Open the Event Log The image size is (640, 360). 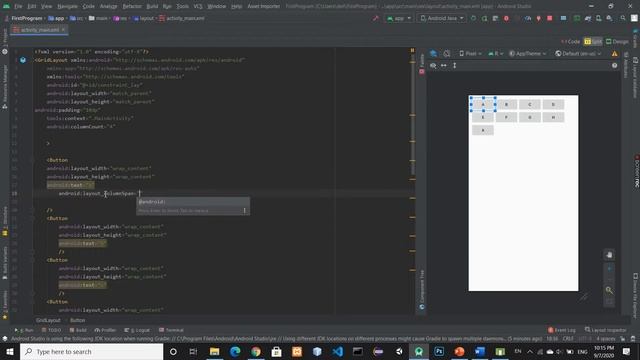tap(562, 330)
